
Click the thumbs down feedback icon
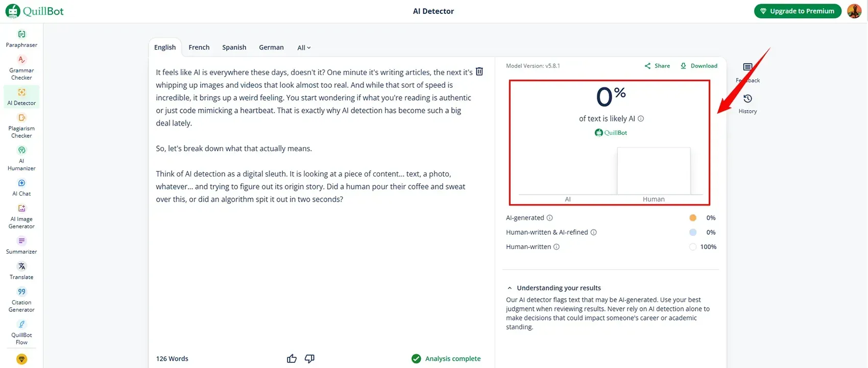pos(309,359)
